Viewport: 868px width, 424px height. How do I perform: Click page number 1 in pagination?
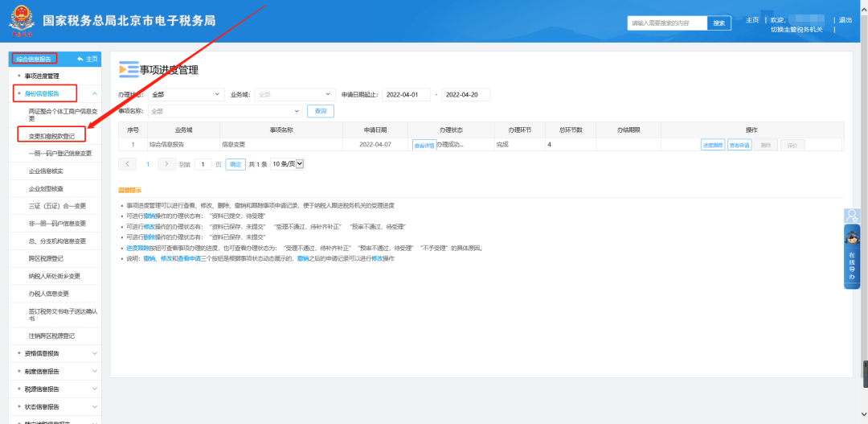[x=148, y=164]
